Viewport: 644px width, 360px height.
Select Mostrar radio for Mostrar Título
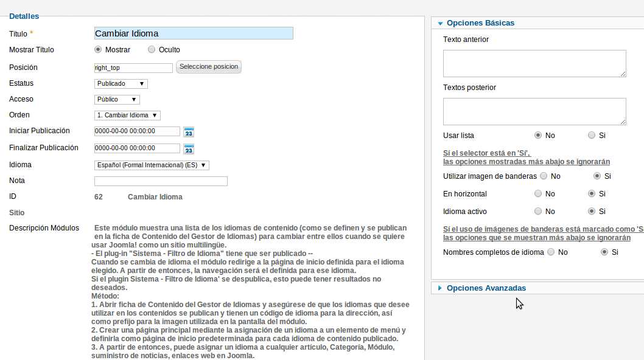point(98,49)
